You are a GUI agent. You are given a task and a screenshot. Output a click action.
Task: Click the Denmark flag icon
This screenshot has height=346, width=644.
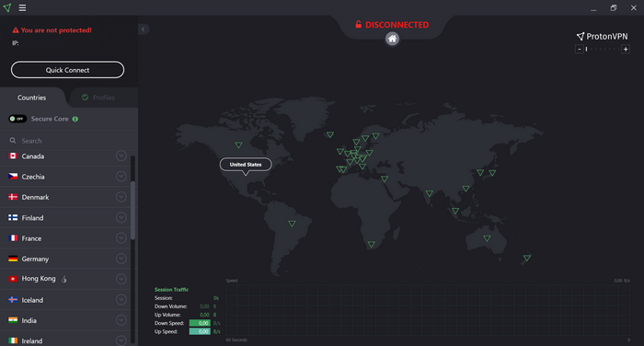coord(13,197)
